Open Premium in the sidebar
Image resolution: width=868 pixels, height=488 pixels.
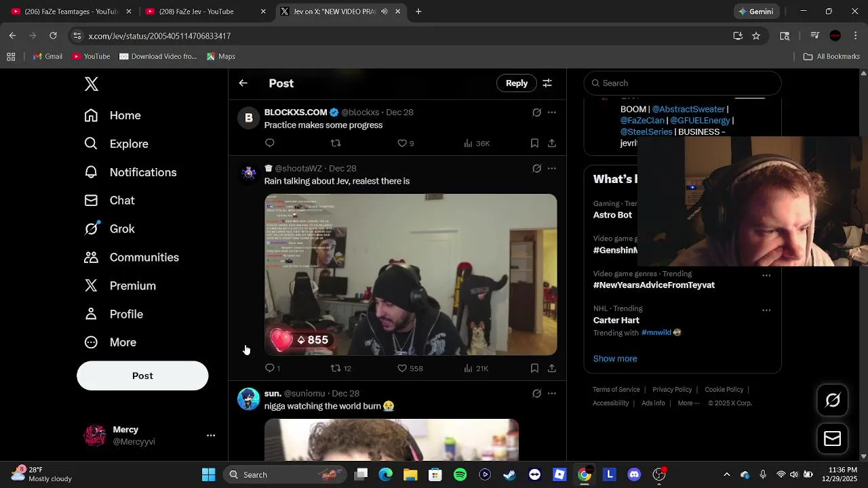tap(120, 286)
